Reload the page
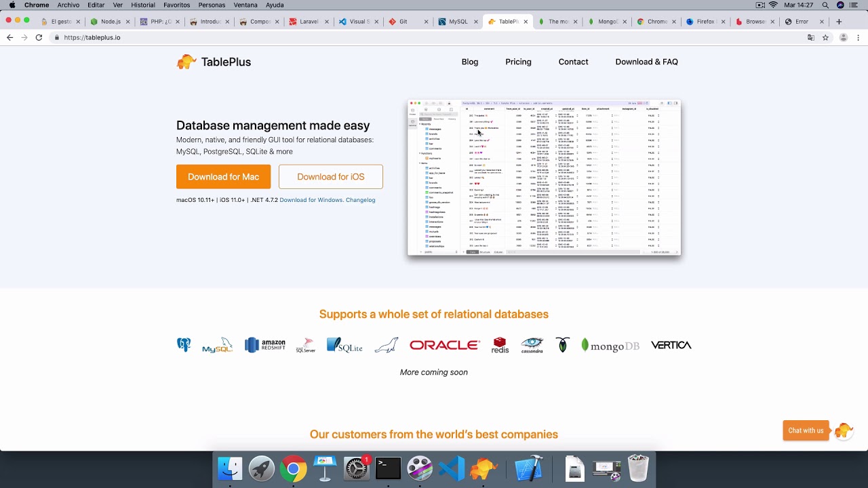 (x=39, y=37)
